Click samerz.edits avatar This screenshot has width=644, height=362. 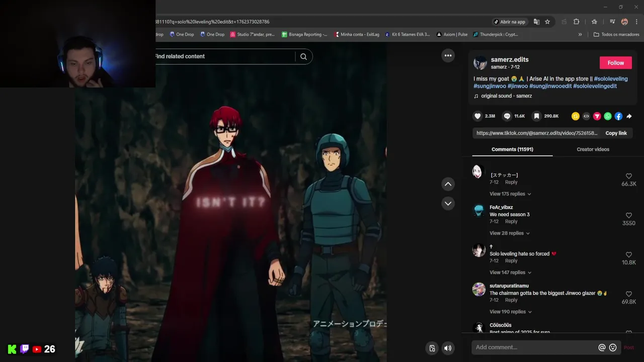point(480,63)
